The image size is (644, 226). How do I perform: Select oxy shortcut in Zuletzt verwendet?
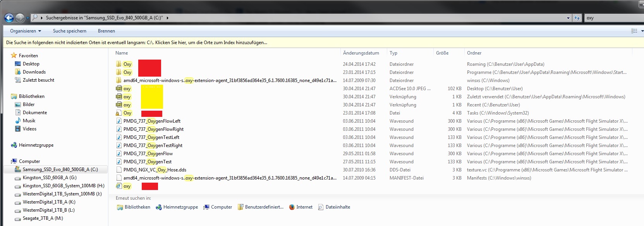click(x=127, y=97)
